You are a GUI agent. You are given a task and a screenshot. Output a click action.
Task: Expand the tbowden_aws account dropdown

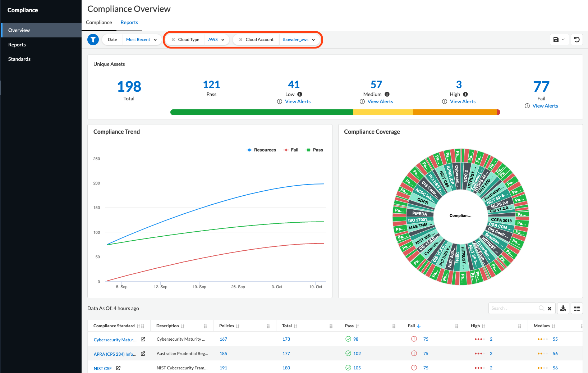(x=299, y=40)
